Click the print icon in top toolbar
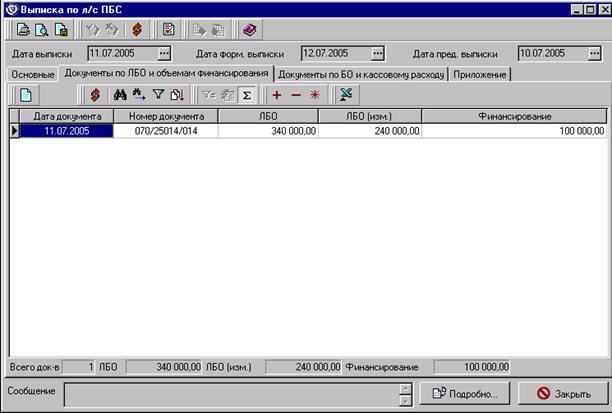612x413 pixels. tap(23, 30)
